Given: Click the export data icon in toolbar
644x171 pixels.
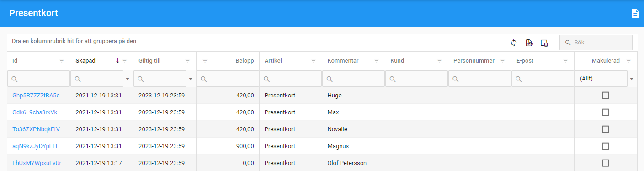Looking at the screenshot, I should pyautogui.click(x=529, y=43).
